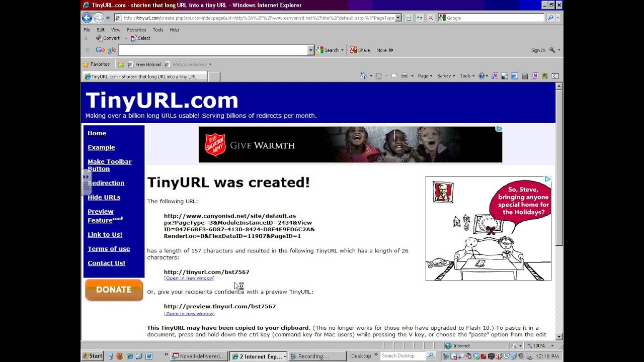Expand the Google Toolbar More chevron
Image resolution: width=644 pixels, height=362 pixels.
coord(385,50)
